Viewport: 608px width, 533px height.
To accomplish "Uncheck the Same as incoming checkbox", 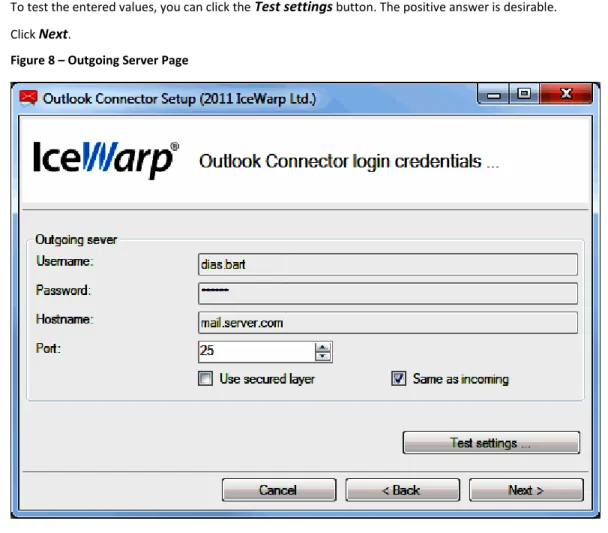I will 398,378.
